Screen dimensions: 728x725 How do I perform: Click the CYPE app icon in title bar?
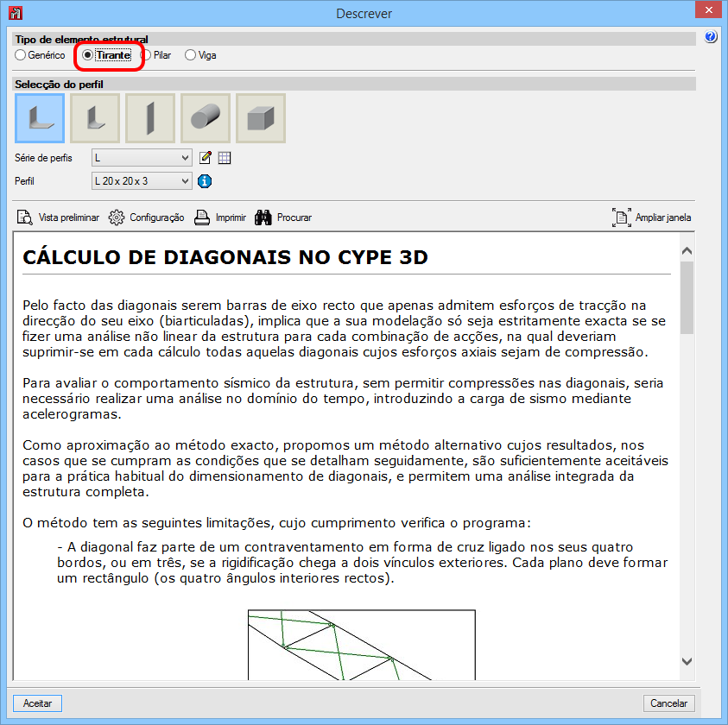(x=16, y=13)
